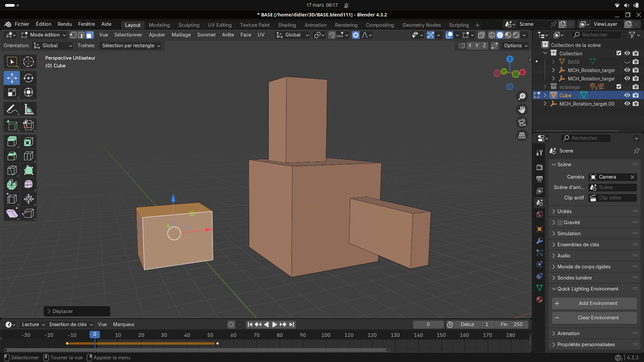The height and width of the screenshot is (362, 644).
Task: Click the current frame marker in timeline
Action: (95, 334)
